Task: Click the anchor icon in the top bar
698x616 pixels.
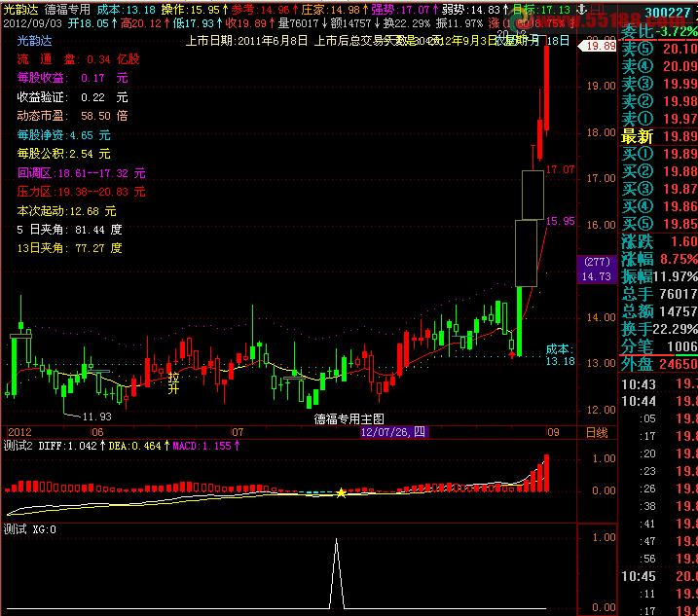Action: [581, 8]
